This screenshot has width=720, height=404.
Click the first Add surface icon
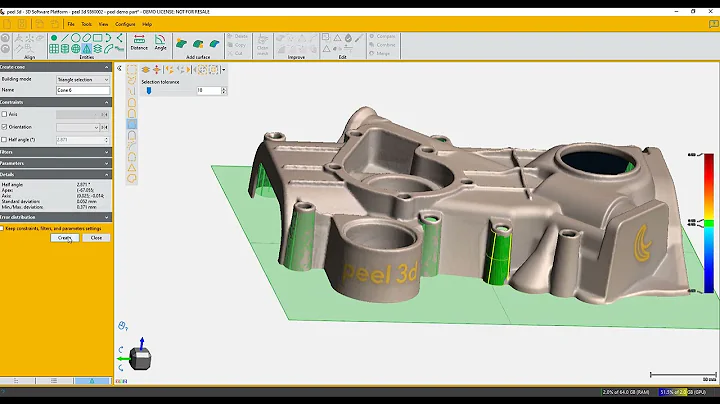click(181, 44)
